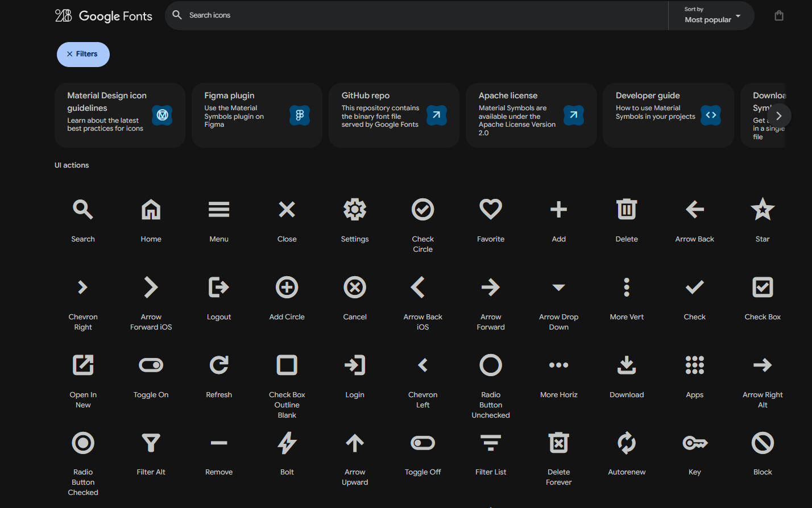Image resolution: width=812 pixels, height=508 pixels.
Task: Expand cards using the right chevron arrow
Action: tap(778, 115)
